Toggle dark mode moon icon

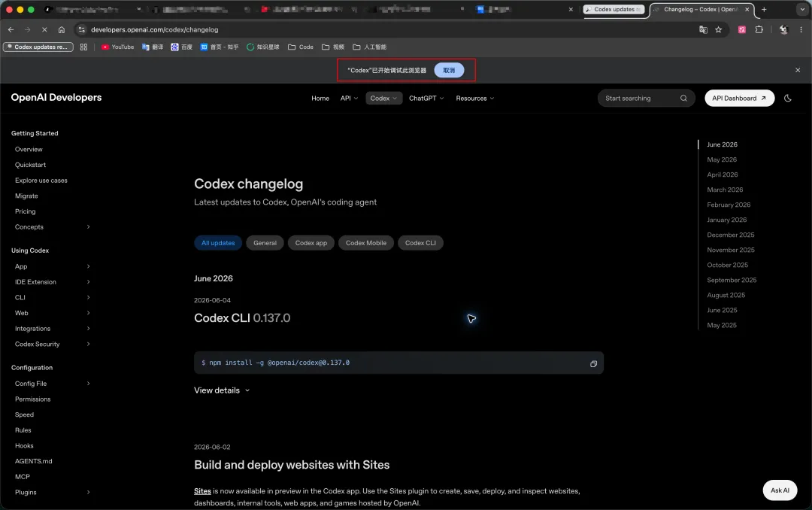point(788,98)
